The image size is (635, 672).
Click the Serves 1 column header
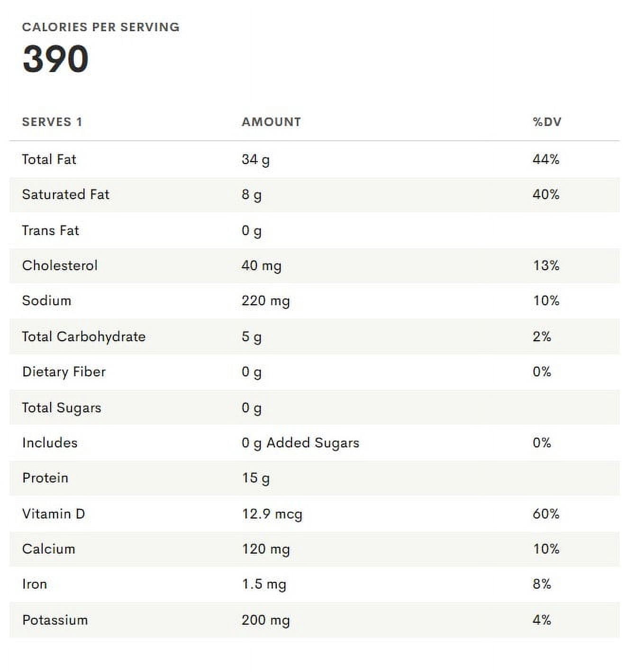pos(52,122)
